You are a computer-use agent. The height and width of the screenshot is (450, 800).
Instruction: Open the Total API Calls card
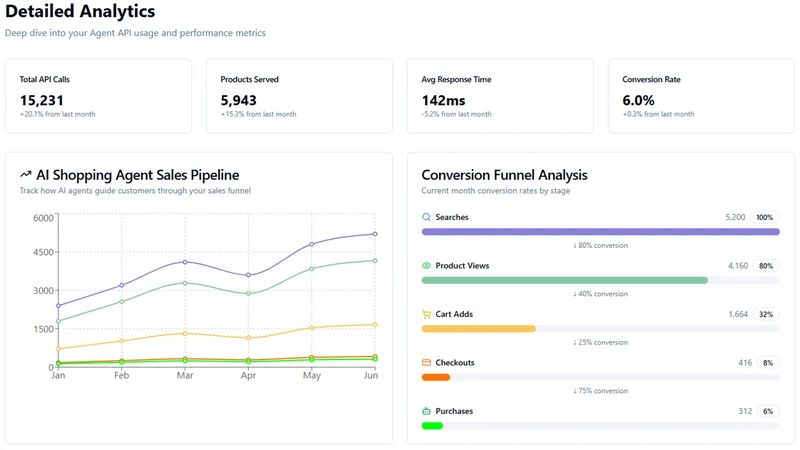[98, 96]
